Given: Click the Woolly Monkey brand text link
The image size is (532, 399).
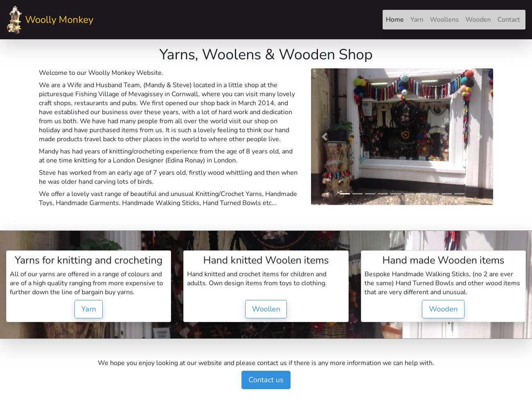Looking at the screenshot, I should (59, 20).
